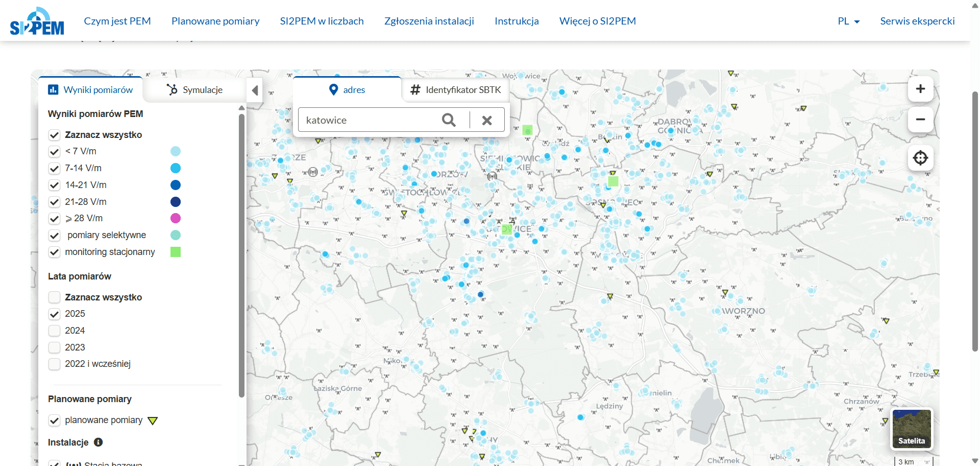Click the 14-21 V/m color swatch

tap(176, 185)
